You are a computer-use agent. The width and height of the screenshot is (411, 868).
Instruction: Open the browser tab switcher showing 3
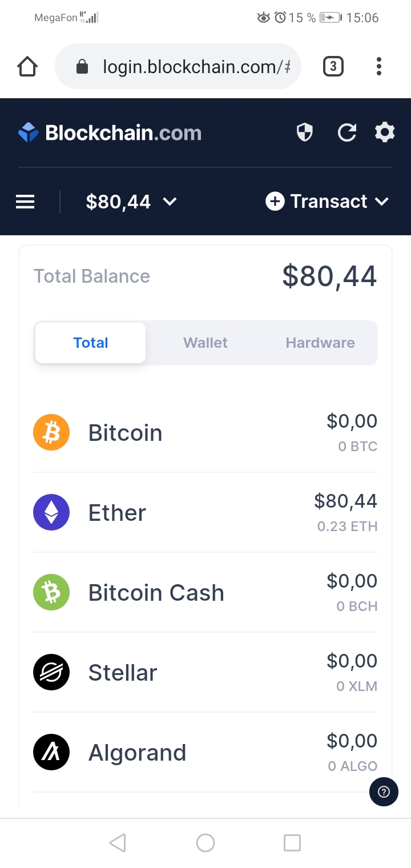tap(333, 67)
